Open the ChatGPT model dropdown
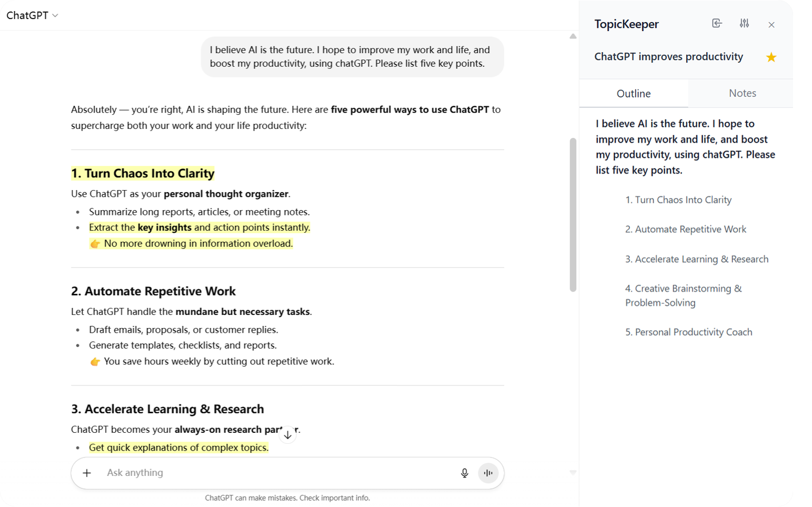Screen dimensions: 812x507 (32, 15)
